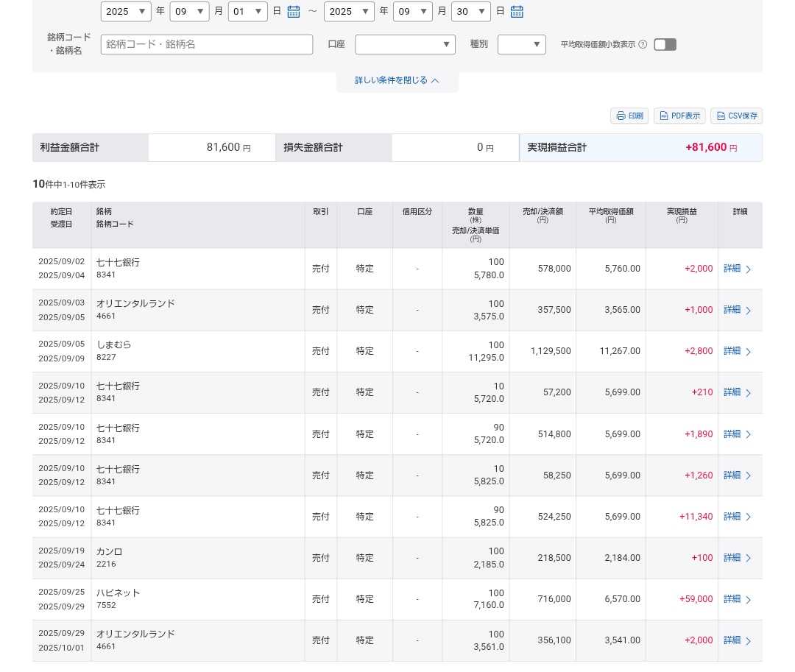Click the PDF表示 button
The width and height of the screenshot is (795, 672).
[x=679, y=116]
